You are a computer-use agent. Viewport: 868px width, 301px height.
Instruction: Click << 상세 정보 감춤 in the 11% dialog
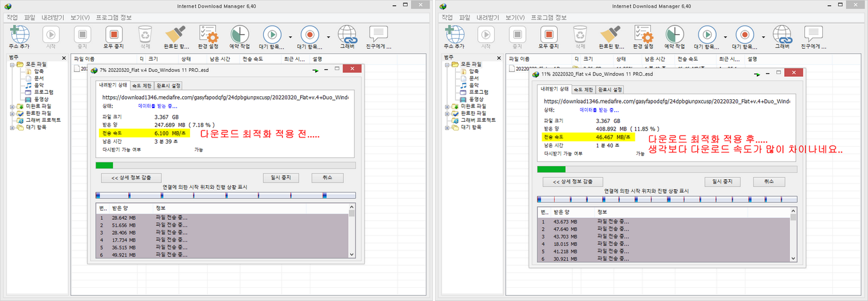click(572, 182)
